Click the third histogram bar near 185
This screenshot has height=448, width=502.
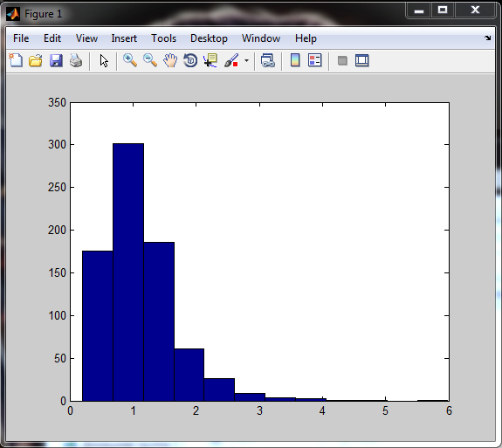click(159, 321)
